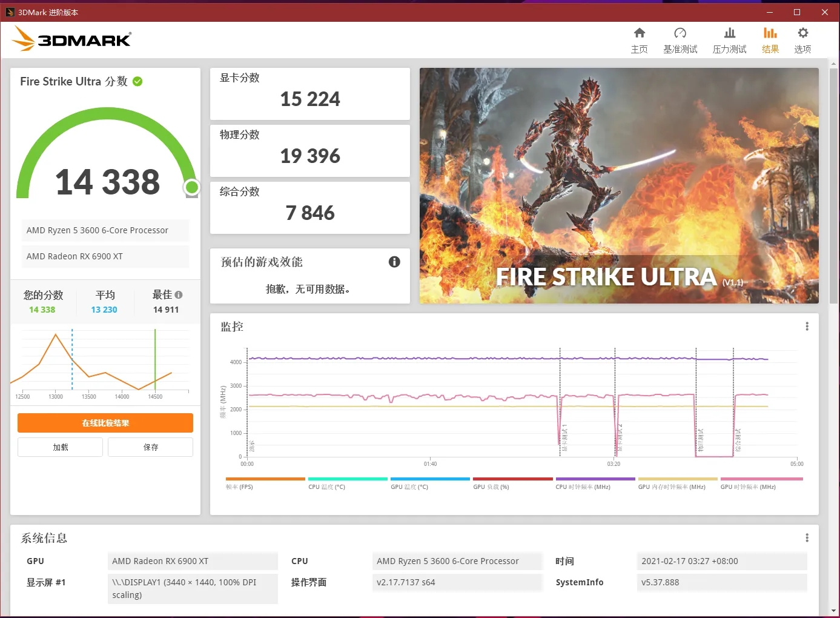Click the 保存 button
Viewport: 840px width, 618px height.
point(151,447)
